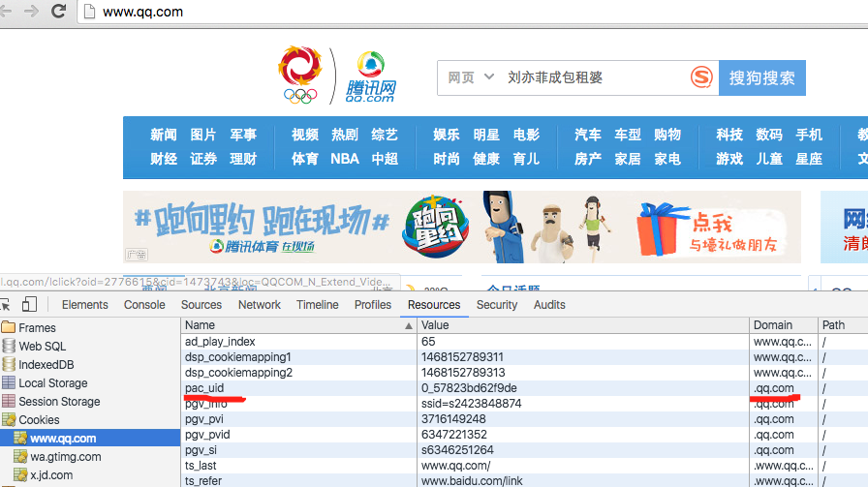Viewport: 868px width, 487px height.
Task: Open the 视频 video link
Action: point(305,135)
